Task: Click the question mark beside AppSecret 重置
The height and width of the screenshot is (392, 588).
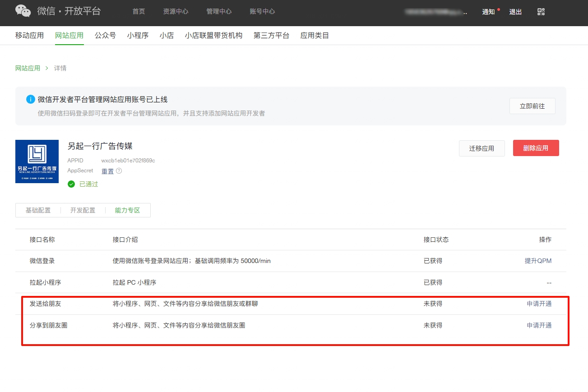Action: click(x=118, y=171)
